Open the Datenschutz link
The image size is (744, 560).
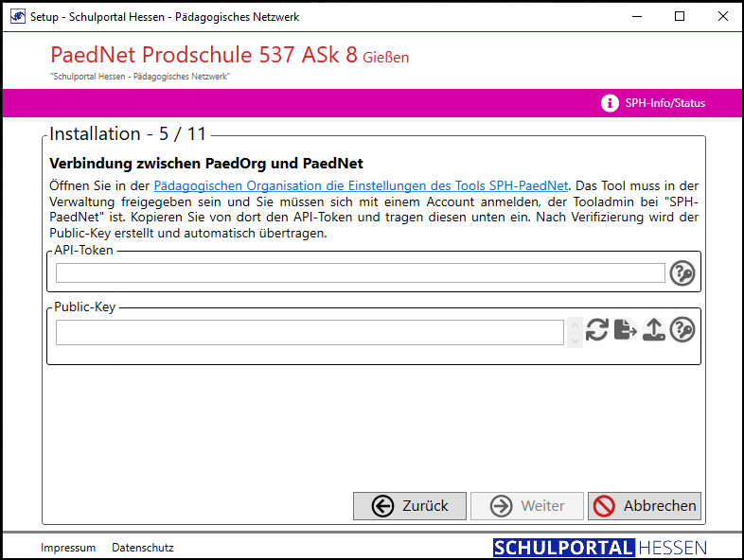[142, 548]
